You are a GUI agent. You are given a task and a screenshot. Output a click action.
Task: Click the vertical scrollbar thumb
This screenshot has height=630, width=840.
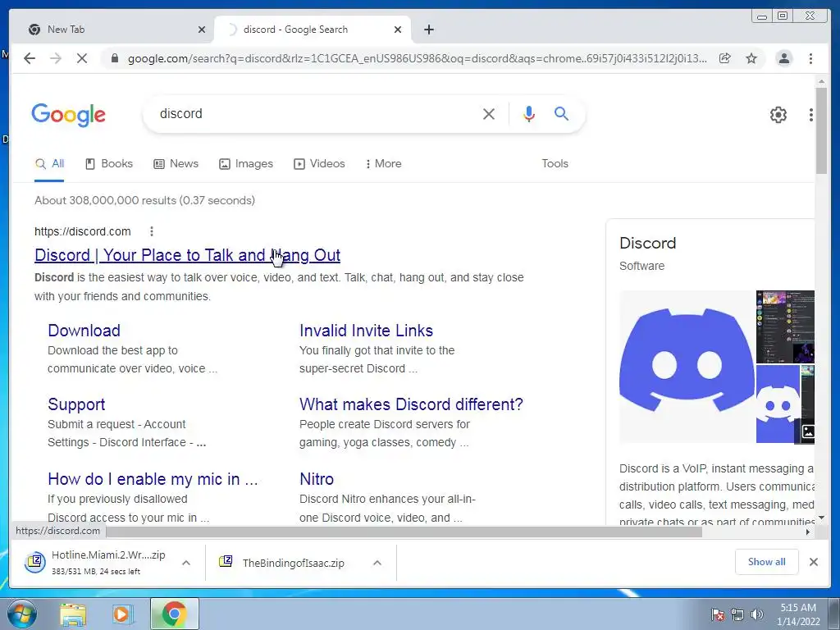[821, 130]
